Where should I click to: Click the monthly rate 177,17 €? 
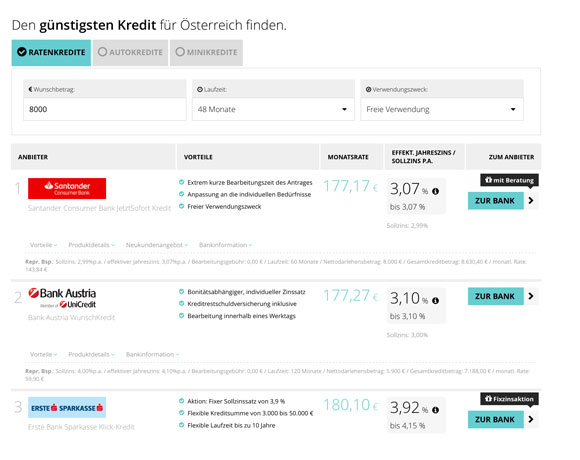(351, 186)
